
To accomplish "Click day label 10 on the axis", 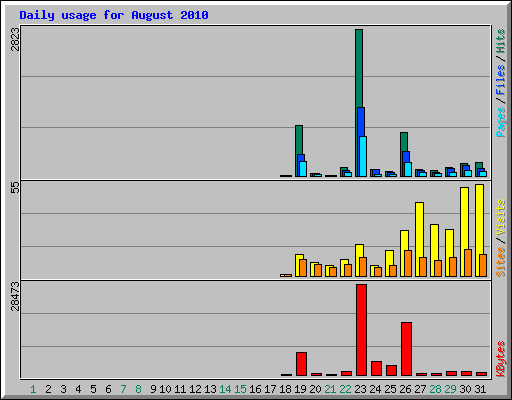I will 165,389.
